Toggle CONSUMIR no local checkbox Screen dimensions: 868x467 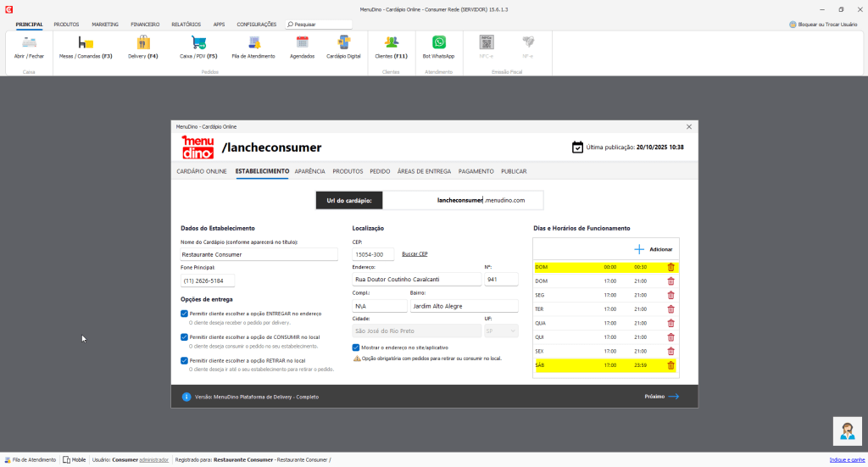[184, 337]
